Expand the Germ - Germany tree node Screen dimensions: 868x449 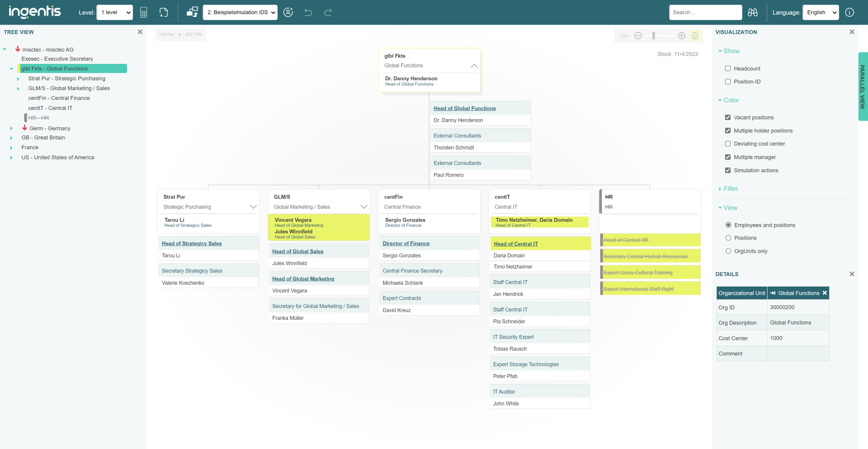tap(11, 128)
